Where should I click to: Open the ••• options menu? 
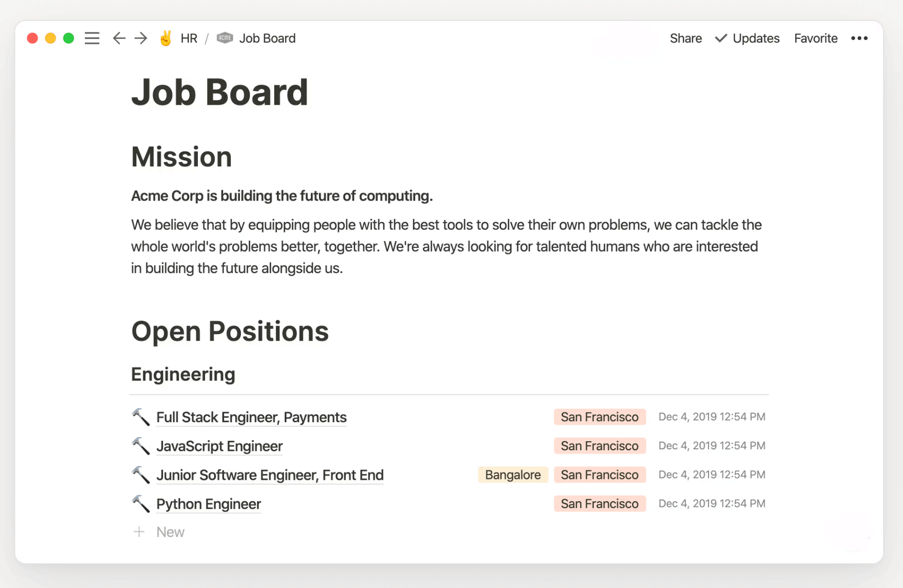point(859,38)
